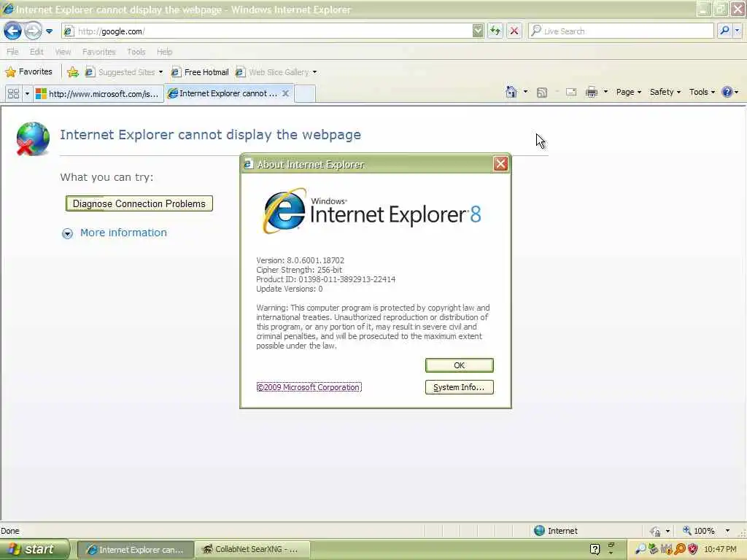This screenshot has height=560, width=747.
Task: Open a new blank tab
Action: tap(305, 93)
